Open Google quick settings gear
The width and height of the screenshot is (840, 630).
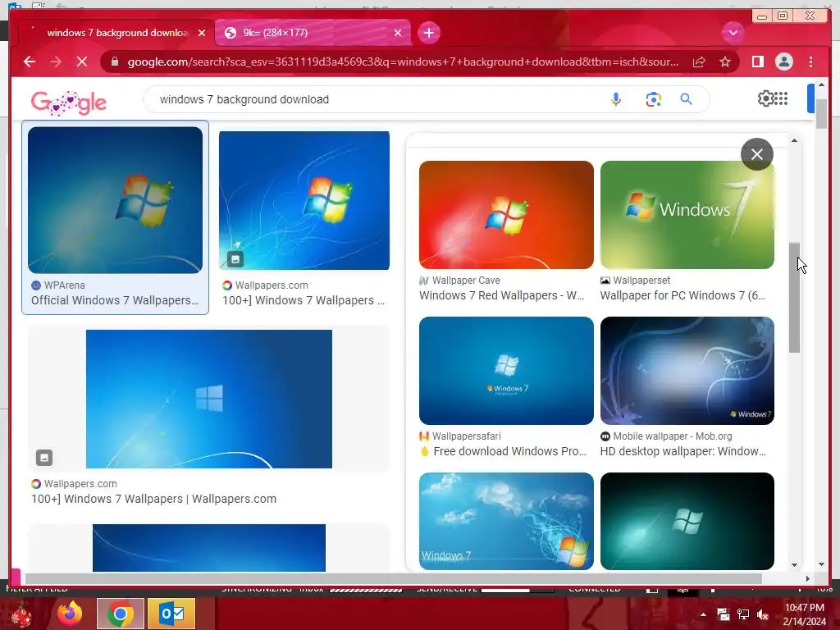click(x=765, y=98)
